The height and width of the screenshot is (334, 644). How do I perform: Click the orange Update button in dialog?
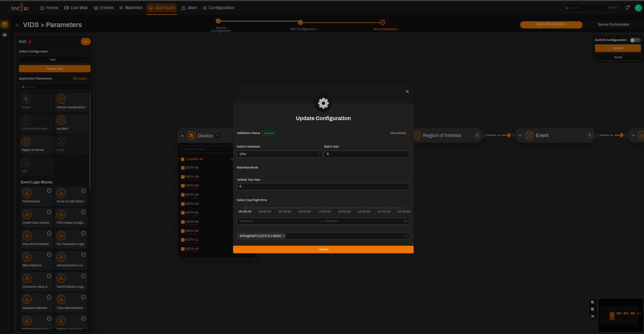(x=323, y=249)
